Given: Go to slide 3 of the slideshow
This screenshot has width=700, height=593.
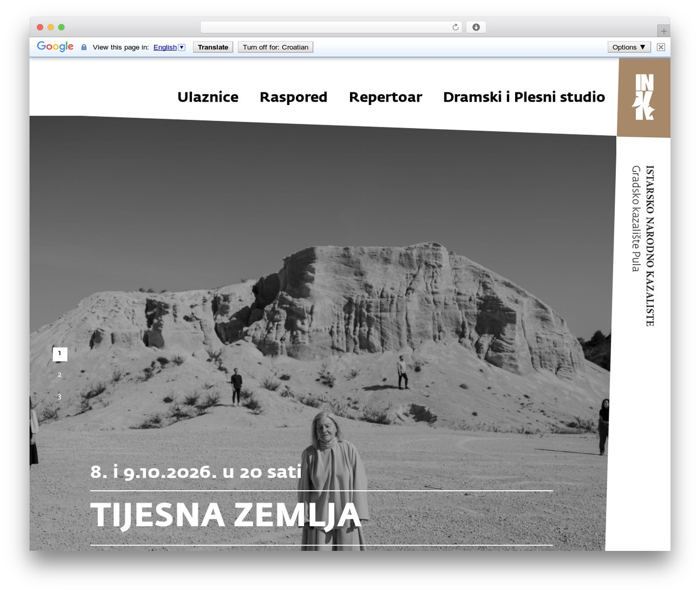Looking at the screenshot, I should tap(60, 397).
